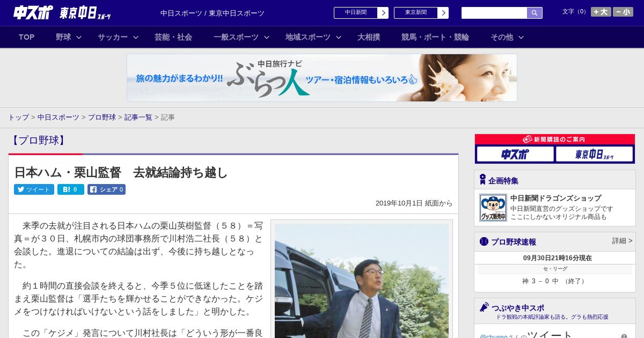
Task: Click 東京中日スポーツ subscription guide banner
Action: click(594, 155)
